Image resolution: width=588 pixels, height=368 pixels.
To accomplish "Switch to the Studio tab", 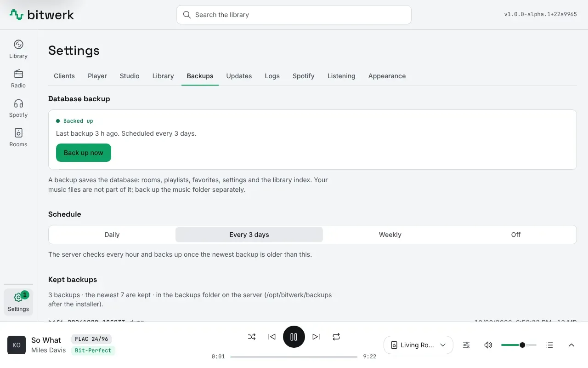I will (x=130, y=76).
